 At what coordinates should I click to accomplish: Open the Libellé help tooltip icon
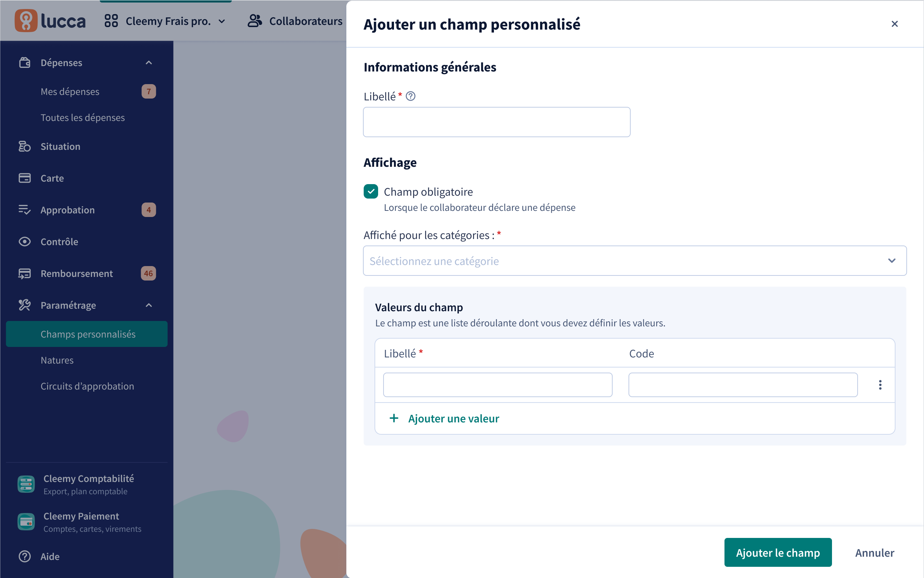point(410,96)
